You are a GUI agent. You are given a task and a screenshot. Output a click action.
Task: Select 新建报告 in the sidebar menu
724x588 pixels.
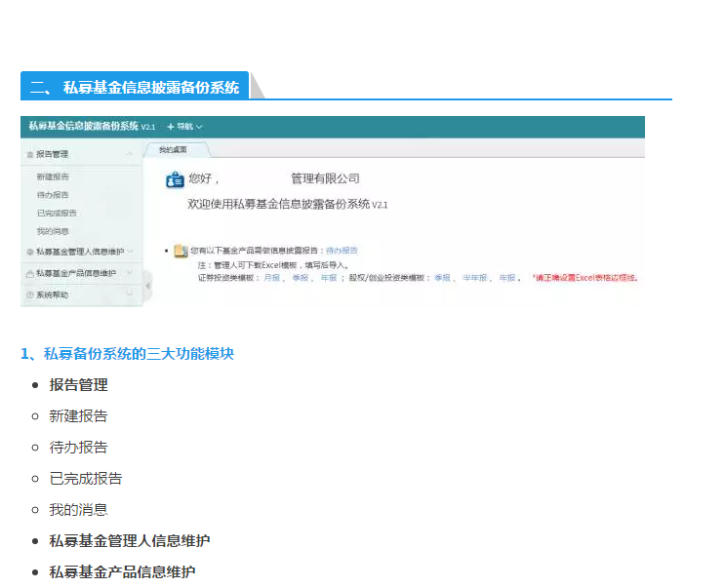[53, 176]
